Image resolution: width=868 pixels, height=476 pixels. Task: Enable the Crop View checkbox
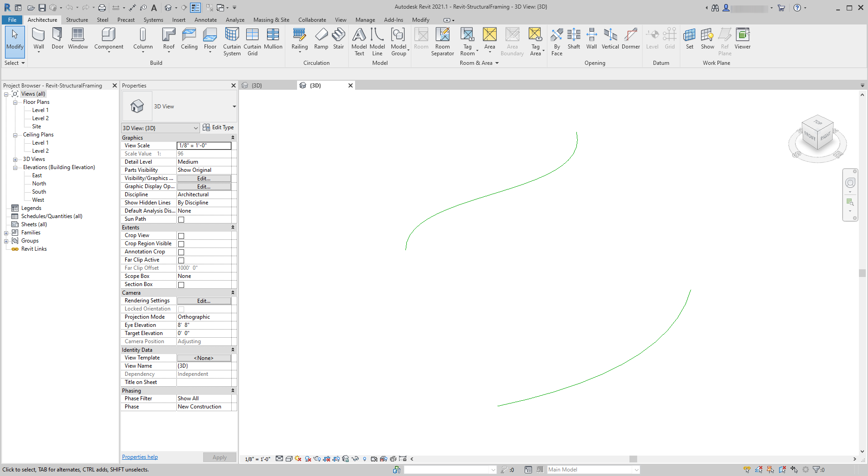(x=181, y=235)
